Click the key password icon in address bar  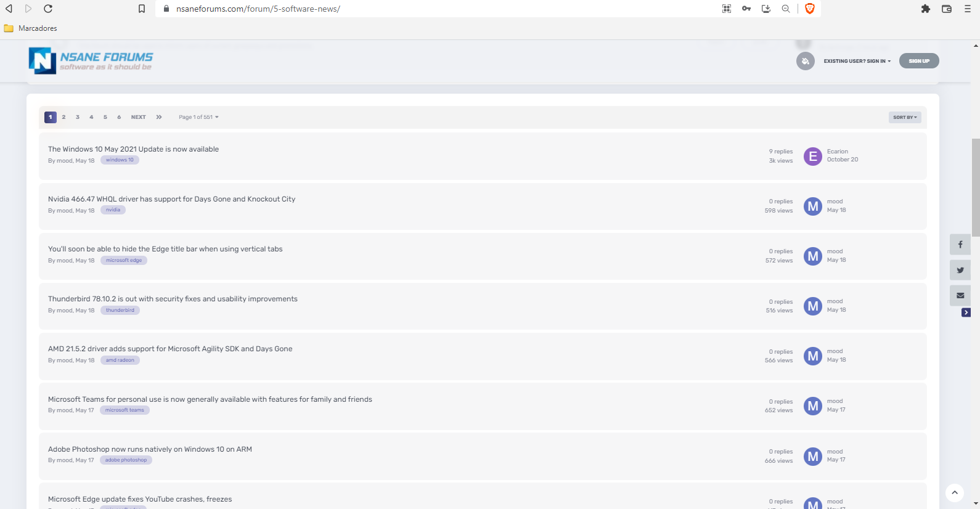point(746,9)
